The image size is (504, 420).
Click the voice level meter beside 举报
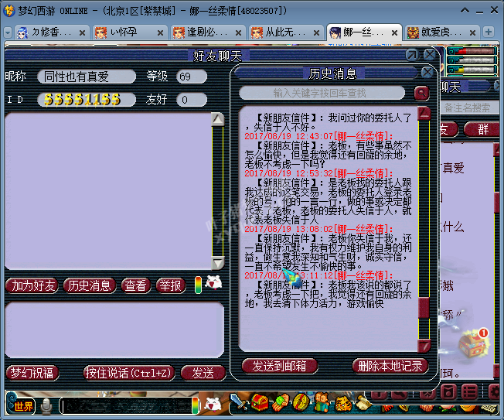(199, 285)
